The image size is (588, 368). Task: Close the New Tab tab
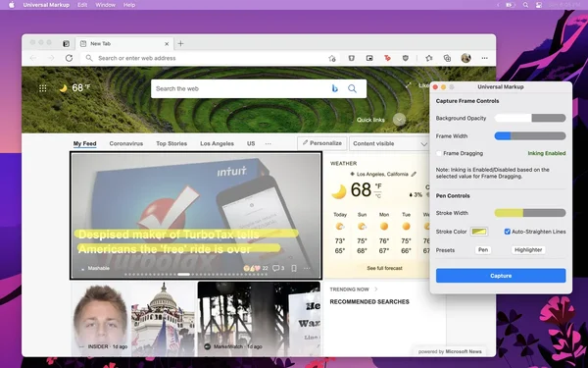[167, 44]
